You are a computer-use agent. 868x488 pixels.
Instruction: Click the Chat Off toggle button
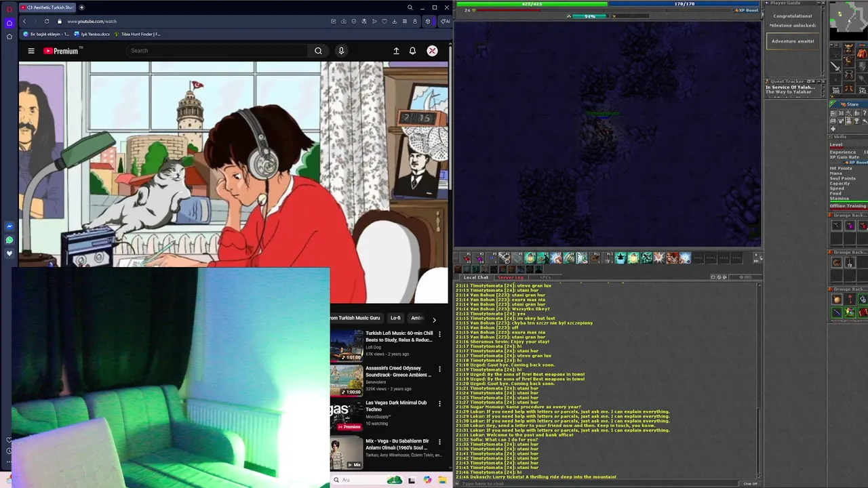(x=750, y=484)
